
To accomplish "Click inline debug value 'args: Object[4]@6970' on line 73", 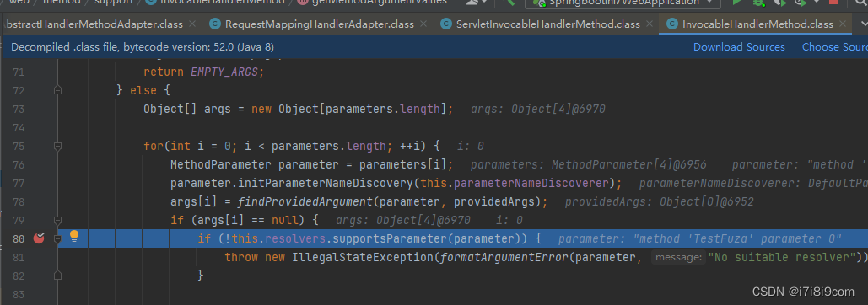I will 538,110.
